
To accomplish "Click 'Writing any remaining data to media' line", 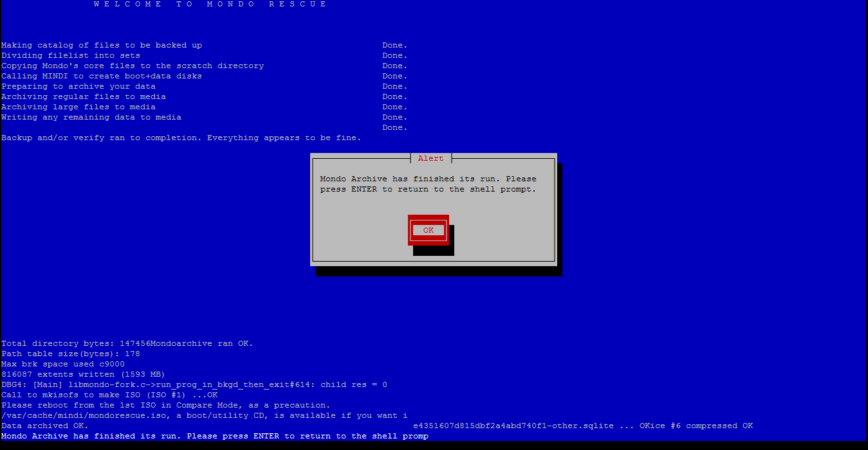I will [x=91, y=117].
